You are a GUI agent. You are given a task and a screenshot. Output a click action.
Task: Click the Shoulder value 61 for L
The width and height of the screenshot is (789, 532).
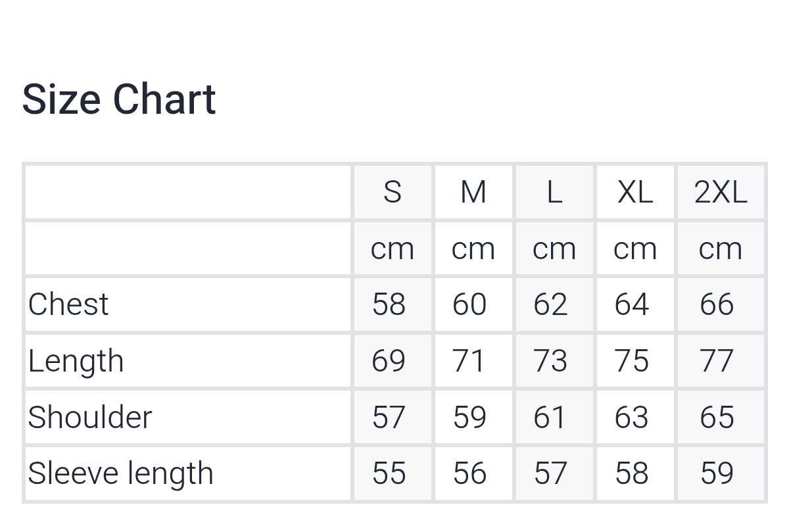[550, 418]
